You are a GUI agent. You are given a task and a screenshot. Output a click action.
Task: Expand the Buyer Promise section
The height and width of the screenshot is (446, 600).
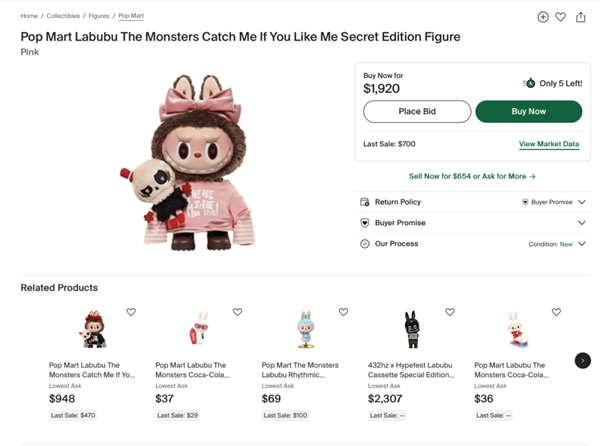tap(581, 223)
